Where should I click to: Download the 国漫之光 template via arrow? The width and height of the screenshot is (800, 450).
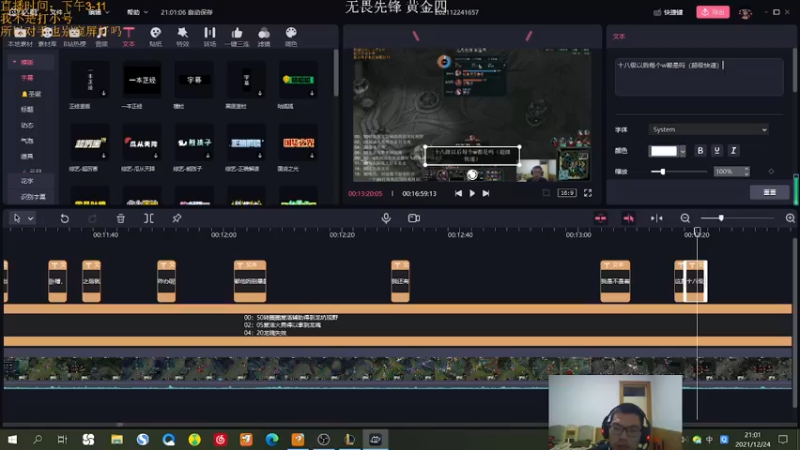tap(312, 156)
